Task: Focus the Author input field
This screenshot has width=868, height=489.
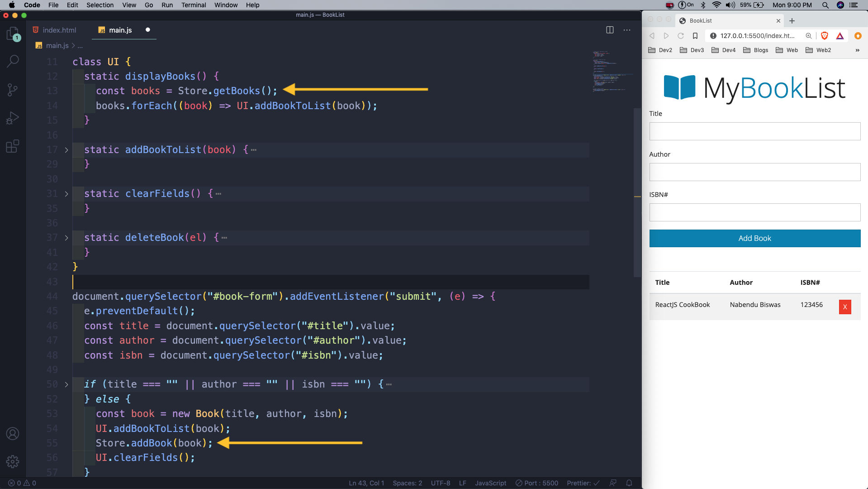Action: 754,172
